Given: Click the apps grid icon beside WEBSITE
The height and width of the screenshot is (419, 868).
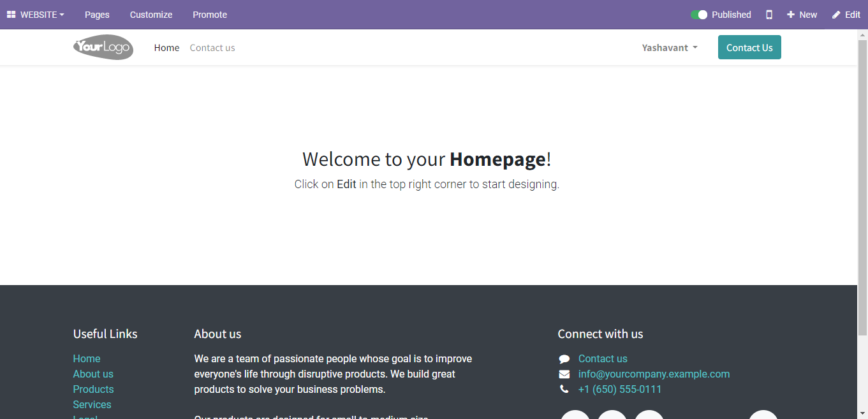Looking at the screenshot, I should [x=11, y=15].
